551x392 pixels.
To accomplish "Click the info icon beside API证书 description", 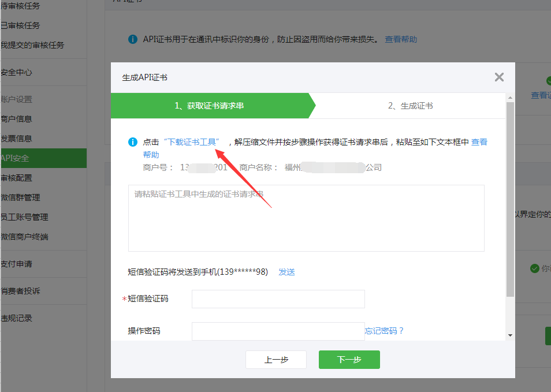I will pos(133,40).
